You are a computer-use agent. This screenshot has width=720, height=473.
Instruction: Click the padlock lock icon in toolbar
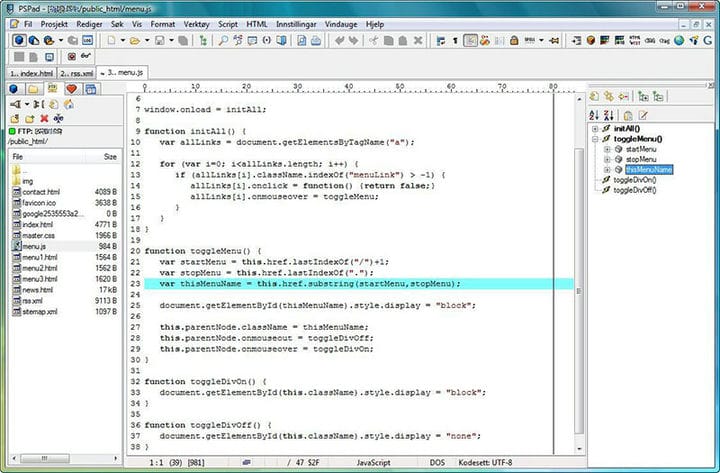(514, 41)
